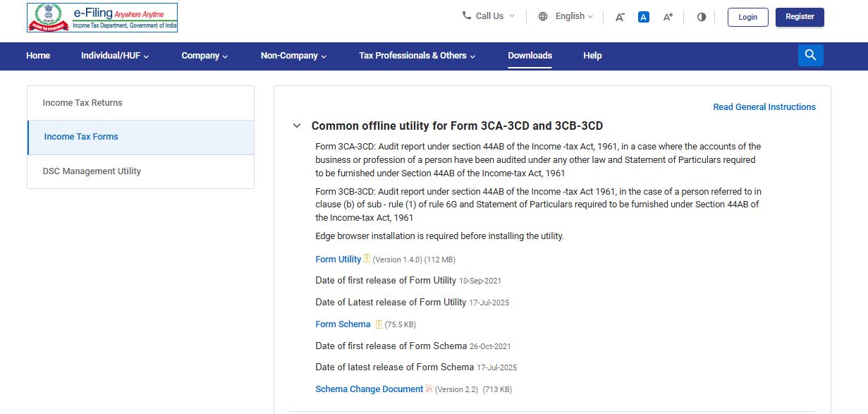Go to the Help menu item
Viewport: 868px width, 414px height.
pyautogui.click(x=592, y=56)
